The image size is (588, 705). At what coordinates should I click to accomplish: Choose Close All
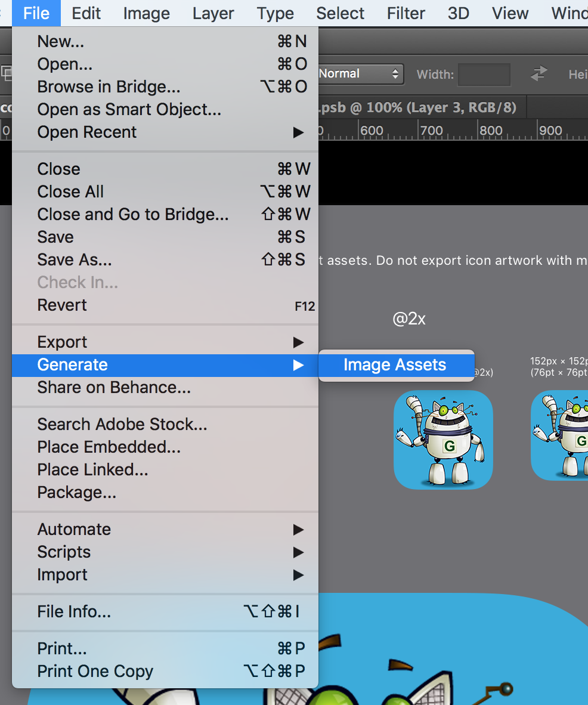click(165, 191)
